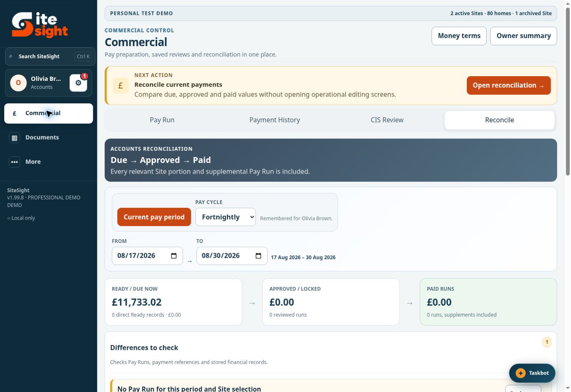Select Current pay period button
The height and width of the screenshot is (392, 571).
154,217
